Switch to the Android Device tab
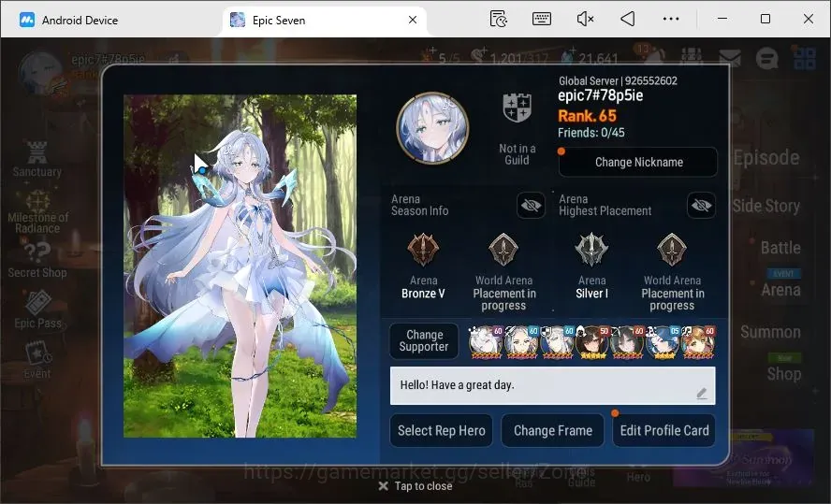The width and height of the screenshot is (831, 504). (x=69, y=21)
